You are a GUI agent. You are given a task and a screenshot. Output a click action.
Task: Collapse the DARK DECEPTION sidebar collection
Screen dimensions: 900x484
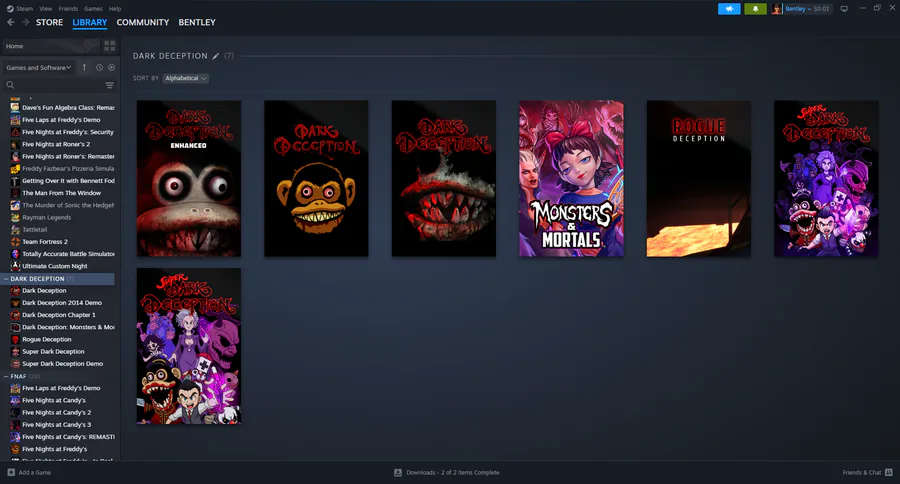tap(6, 279)
